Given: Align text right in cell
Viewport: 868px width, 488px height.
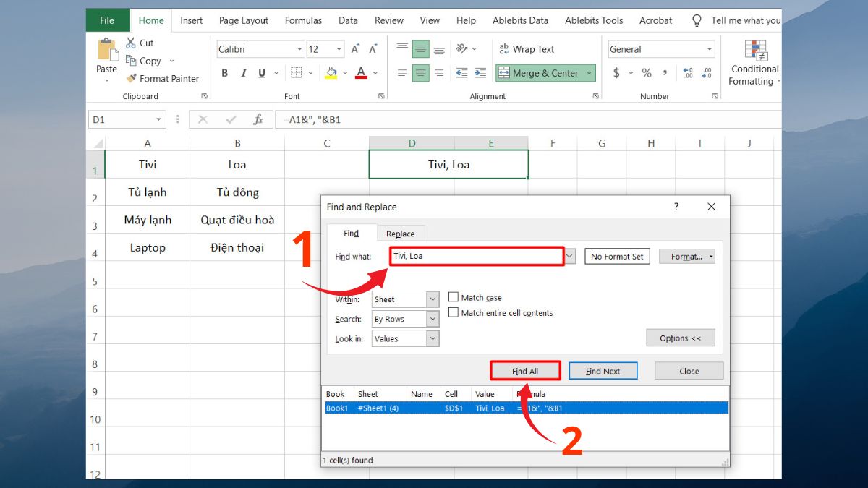Looking at the screenshot, I should point(439,73).
